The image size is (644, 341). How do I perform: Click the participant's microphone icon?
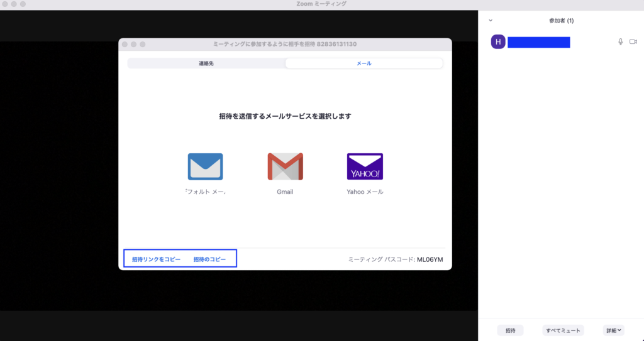620,42
